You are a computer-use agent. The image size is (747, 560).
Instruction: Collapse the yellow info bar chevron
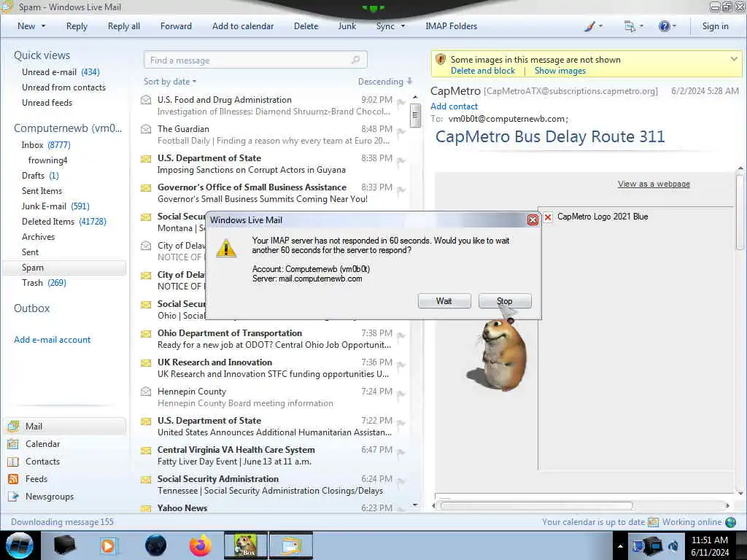pyautogui.click(x=734, y=59)
